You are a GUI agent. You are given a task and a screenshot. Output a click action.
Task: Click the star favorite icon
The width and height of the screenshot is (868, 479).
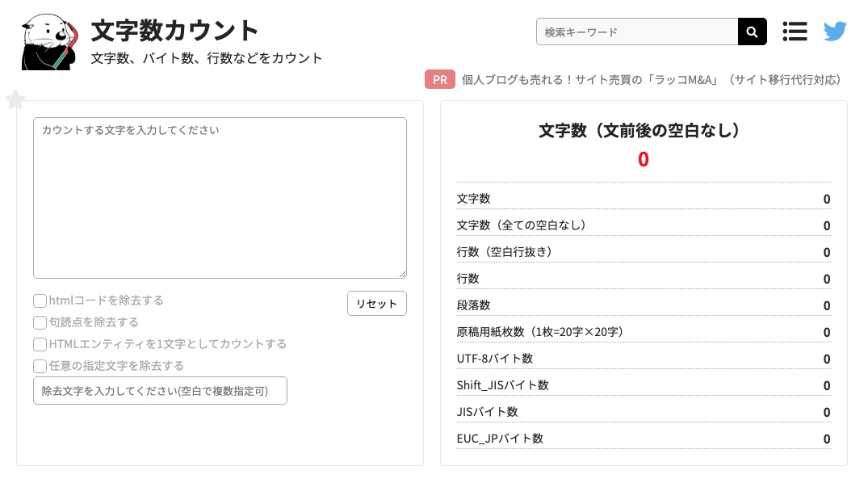(15, 99)
